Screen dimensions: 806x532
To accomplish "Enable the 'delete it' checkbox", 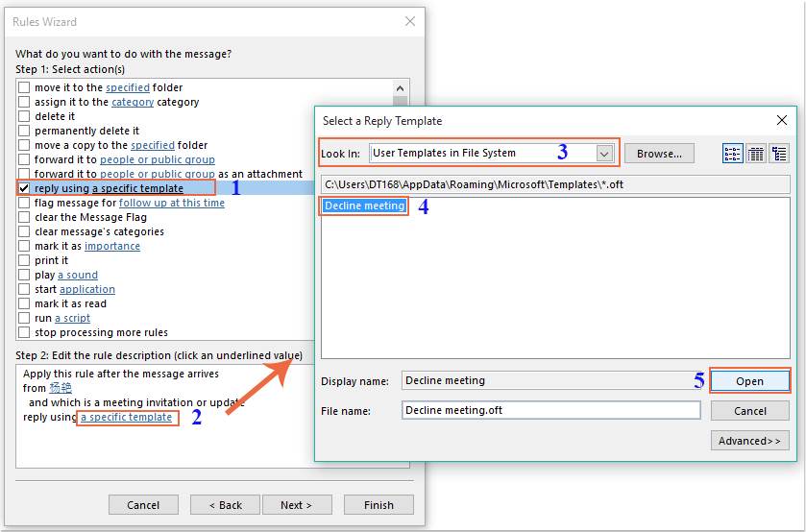I will click(25, 117).
